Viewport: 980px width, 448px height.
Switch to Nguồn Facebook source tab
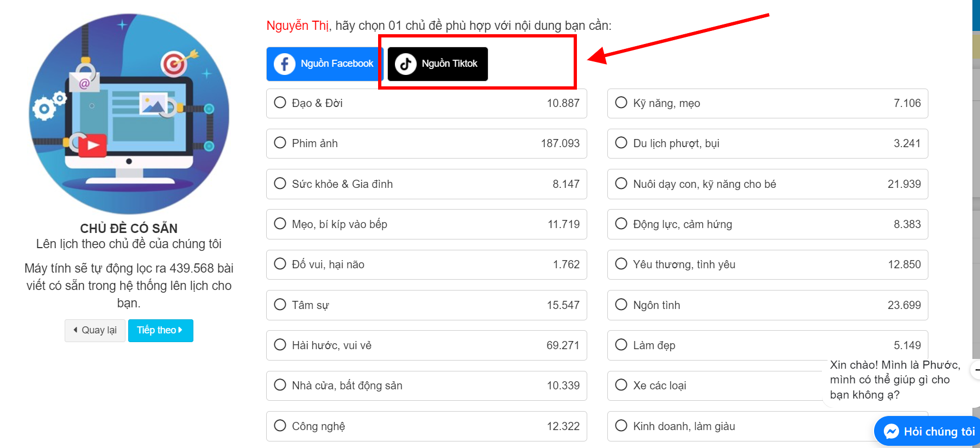(325, 64)
